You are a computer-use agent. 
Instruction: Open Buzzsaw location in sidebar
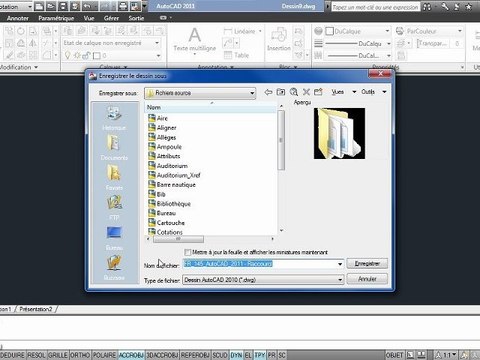(114, 268)
